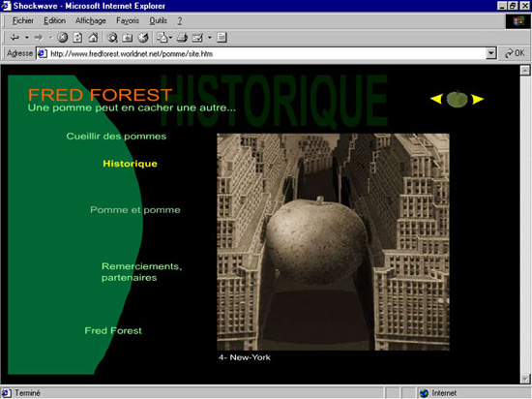
Task: Click the Print toolbar icon
Action: pyautogui.click(x=182, y=38)
